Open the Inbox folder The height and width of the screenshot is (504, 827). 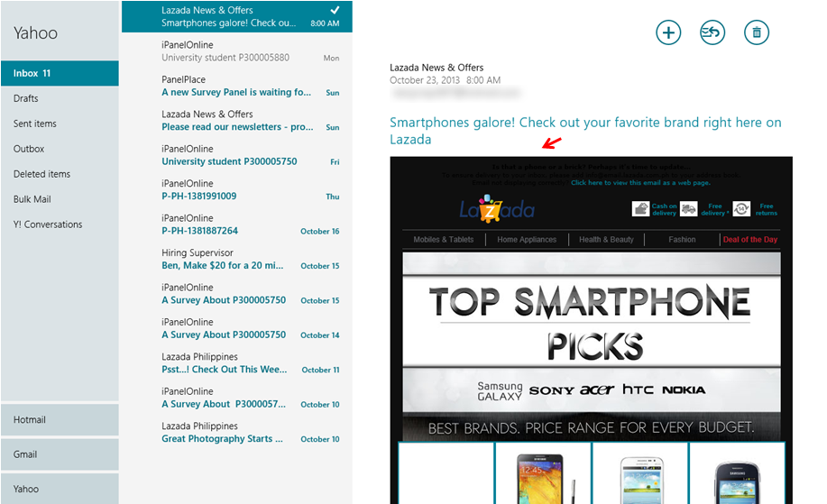point(60,73)
